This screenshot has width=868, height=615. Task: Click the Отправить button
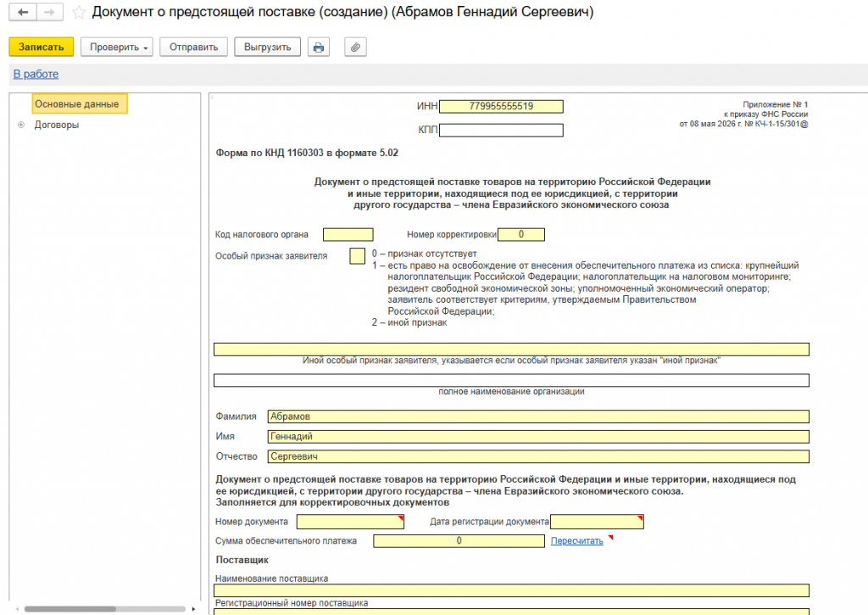(194, 48)
